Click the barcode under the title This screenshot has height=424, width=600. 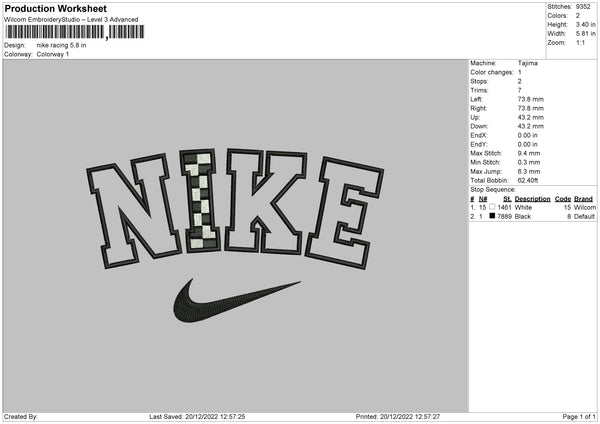coord(75,32)
